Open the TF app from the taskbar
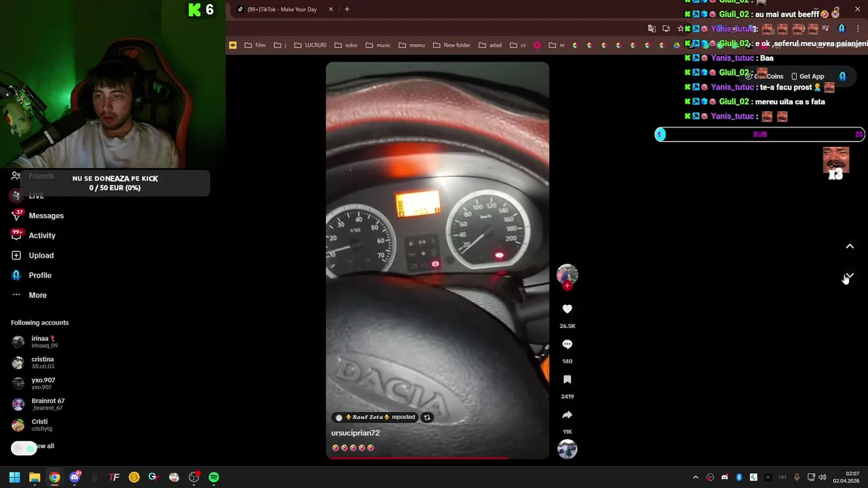The height and width of the screenshot is (488, 868). pyautogui.click(x=114, y=477)
